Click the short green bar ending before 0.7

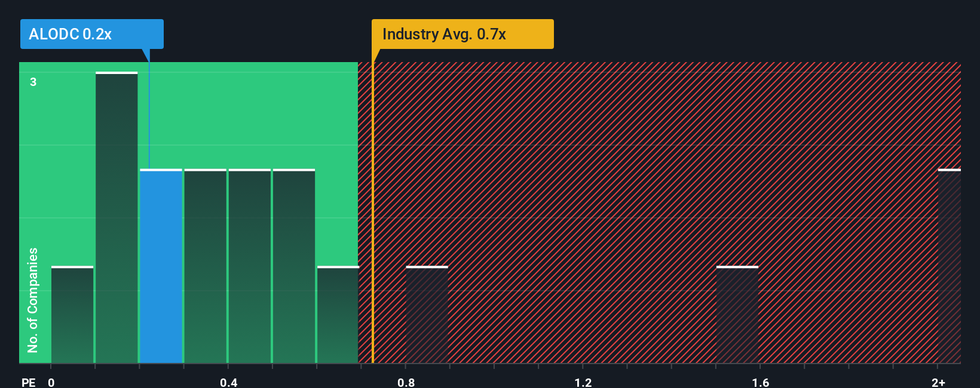pos(338,315)
